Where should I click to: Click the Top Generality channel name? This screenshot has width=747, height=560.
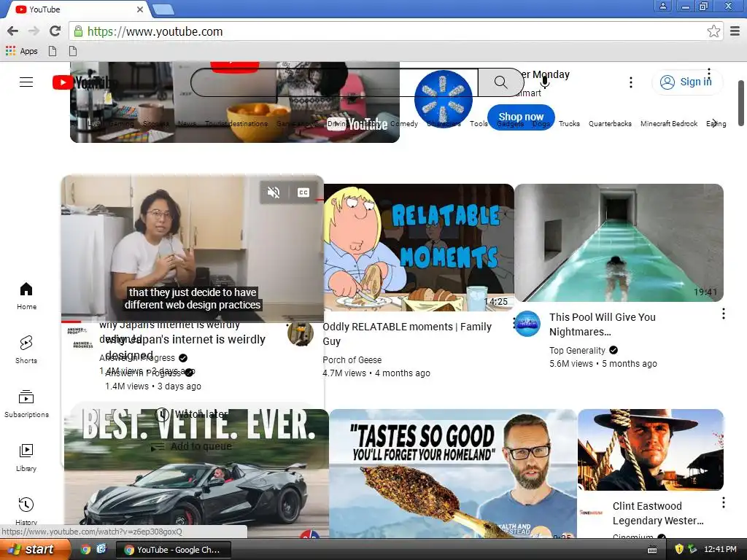pyautogui.click(x=577, y=351)
